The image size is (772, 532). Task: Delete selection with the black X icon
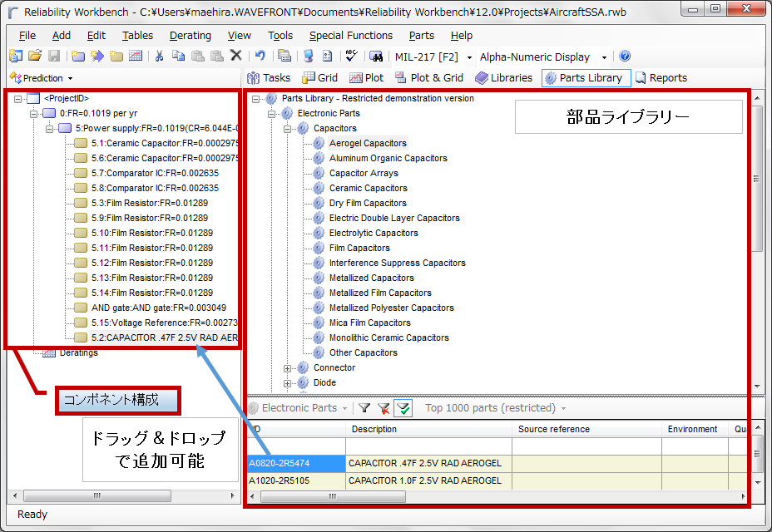[x=236, y=56]
